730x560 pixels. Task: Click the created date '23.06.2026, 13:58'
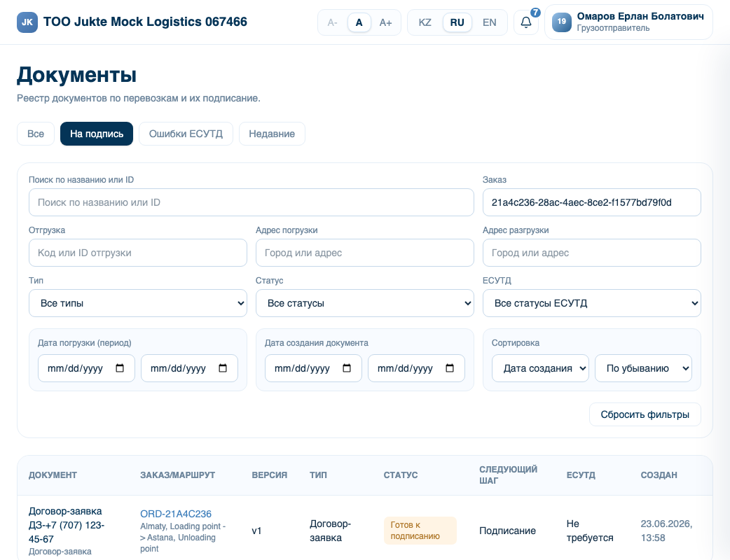tap(666, 531)
